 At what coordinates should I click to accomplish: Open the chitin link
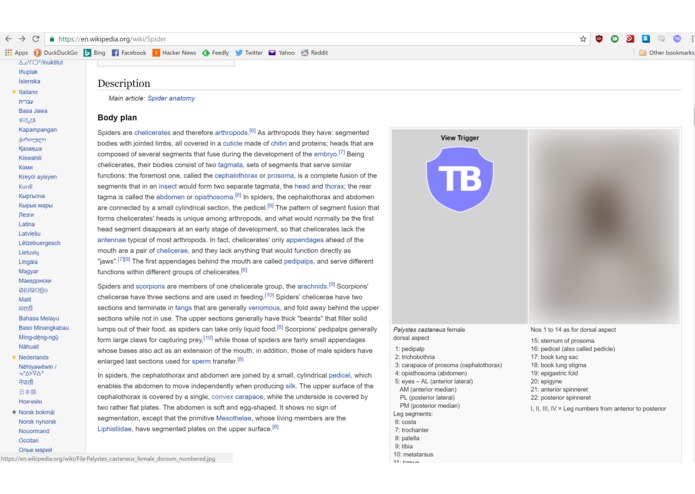pyautogui.click(x=278, y=144)
